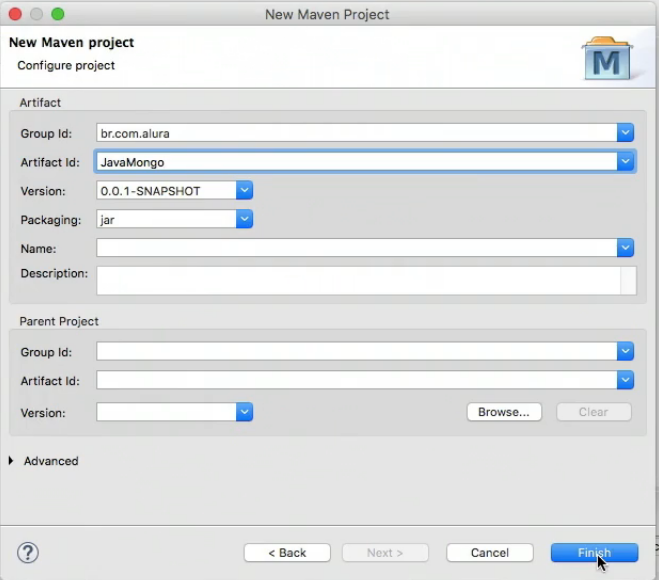Click the green zoom window button
The image size is (659, 580).
58,14
